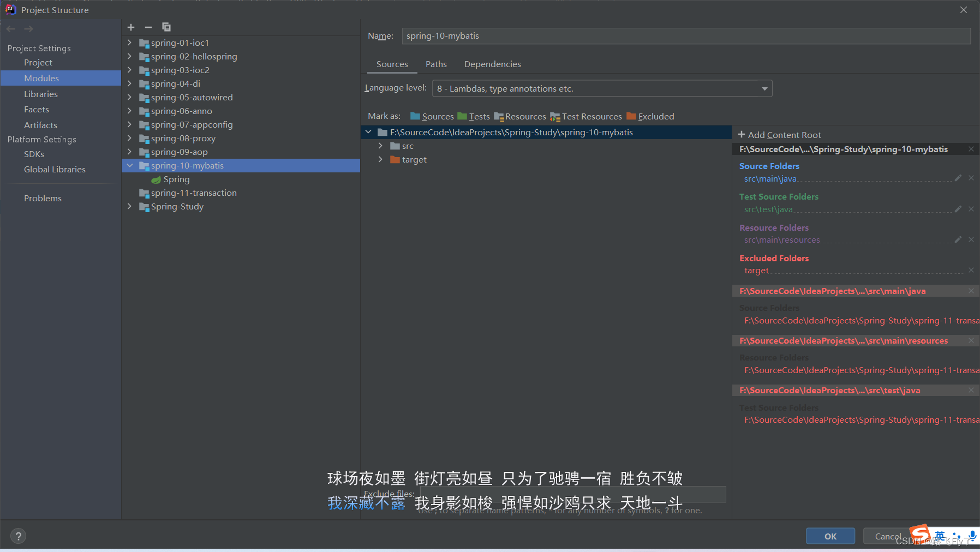Click the Sogou input method icon
Screen dimensions: 980x552
coord(920,534)
